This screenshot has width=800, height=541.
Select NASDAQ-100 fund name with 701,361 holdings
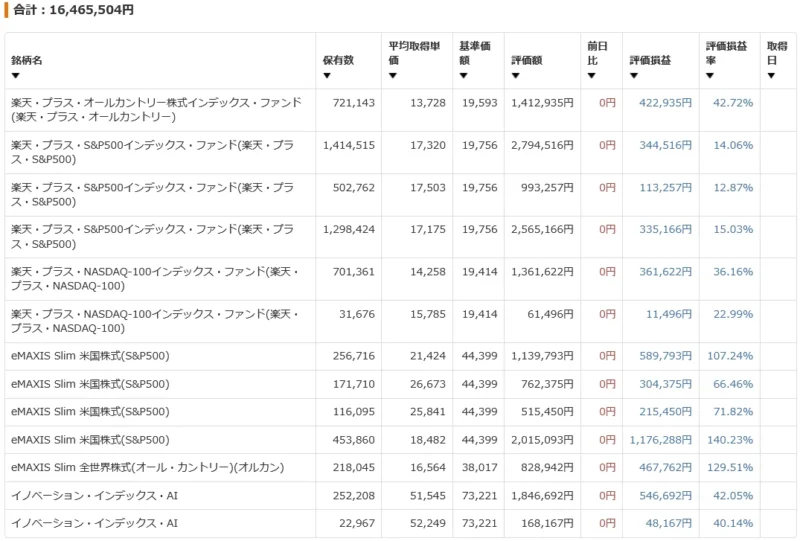[155, 279]
